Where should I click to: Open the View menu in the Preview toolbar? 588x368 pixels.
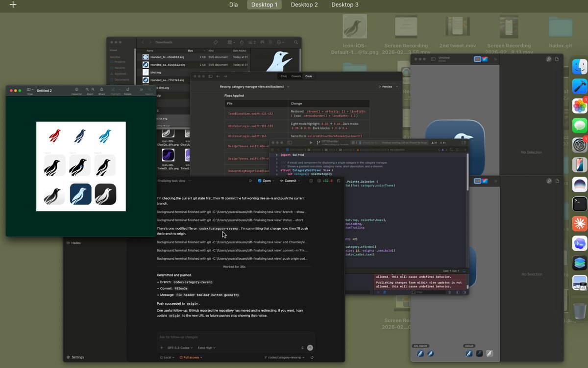pos(30,90)
